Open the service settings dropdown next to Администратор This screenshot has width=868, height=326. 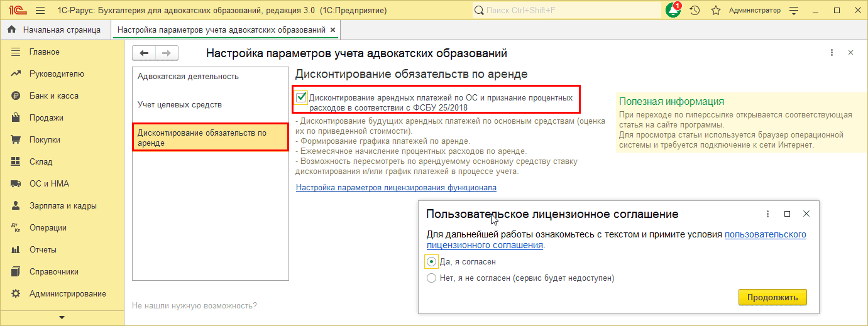click(x=794, y=11)
